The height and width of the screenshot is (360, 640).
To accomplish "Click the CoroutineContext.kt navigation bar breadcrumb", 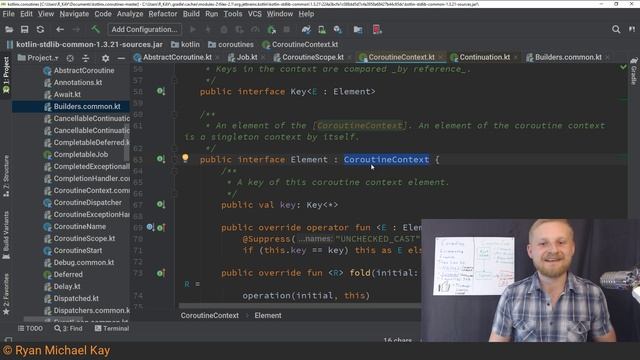I will tap(300, 44).
